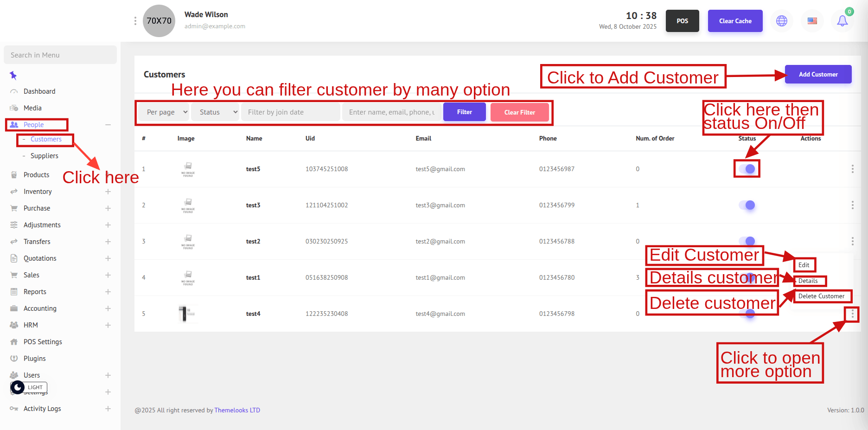The width and height of the screenshot is (868, 430).
Task: Click the notification bell icon
Action: (x=842, y=21)
